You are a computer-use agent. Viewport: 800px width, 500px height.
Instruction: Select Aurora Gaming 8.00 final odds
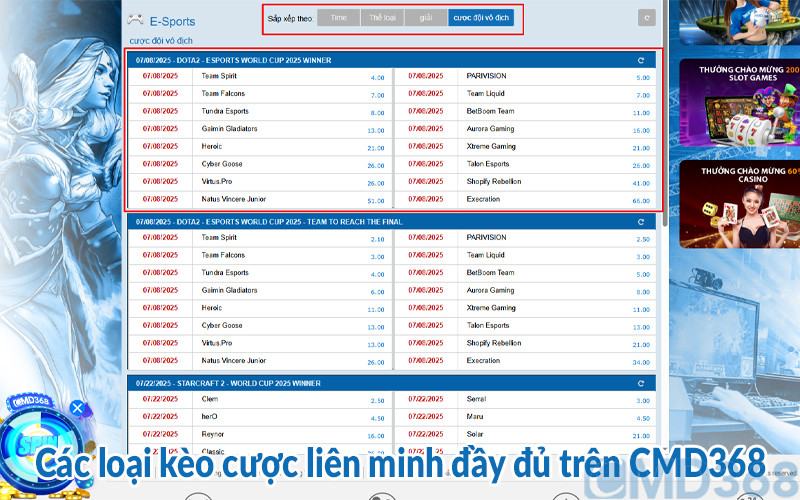click(643, 292)
